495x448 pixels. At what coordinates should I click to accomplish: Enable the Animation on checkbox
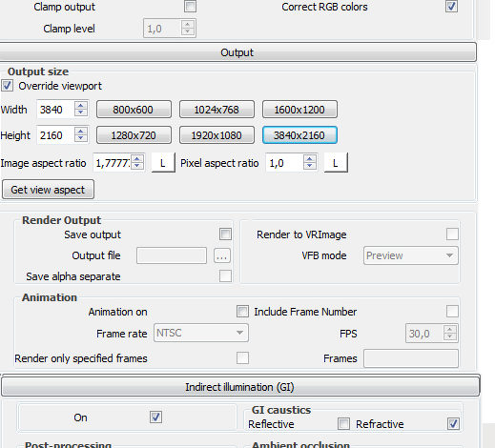coord(242,312)
